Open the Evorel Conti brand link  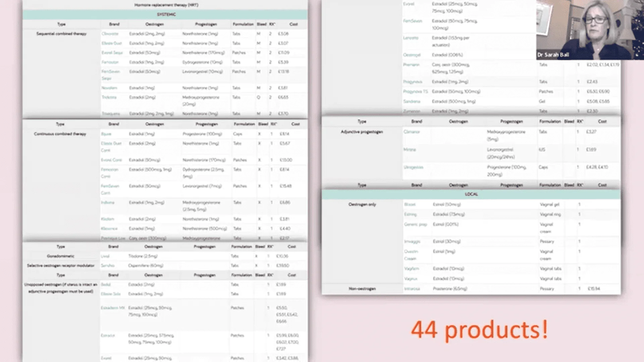click(x=111, y=160)
